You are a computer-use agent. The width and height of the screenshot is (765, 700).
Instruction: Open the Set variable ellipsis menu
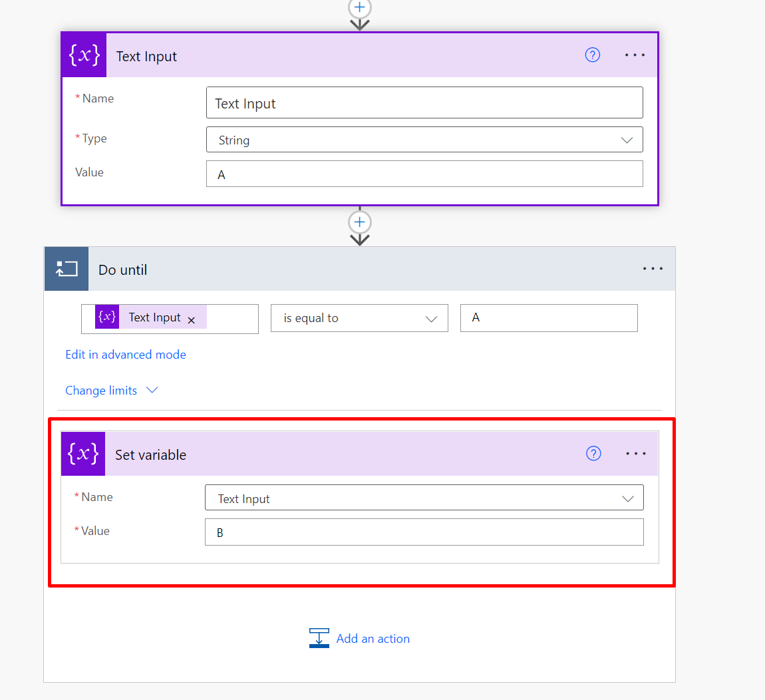tap(635, 454)
